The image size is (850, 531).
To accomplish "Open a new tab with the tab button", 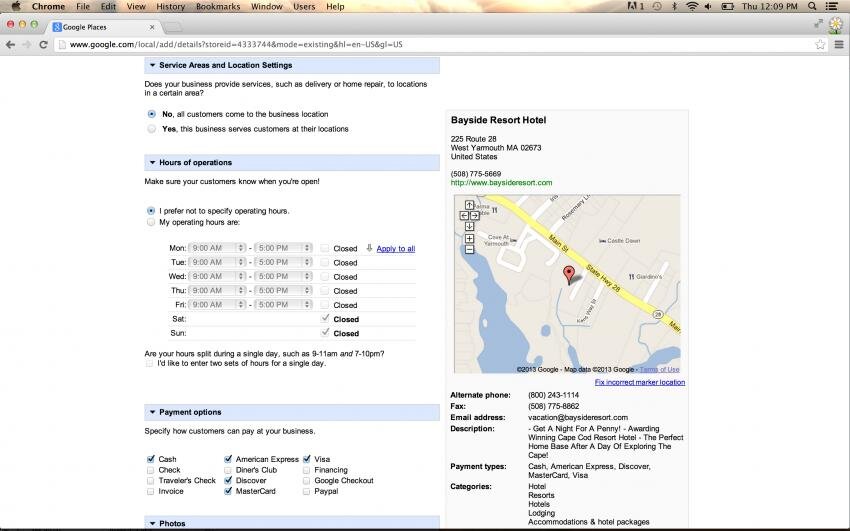I will (172, 27).
